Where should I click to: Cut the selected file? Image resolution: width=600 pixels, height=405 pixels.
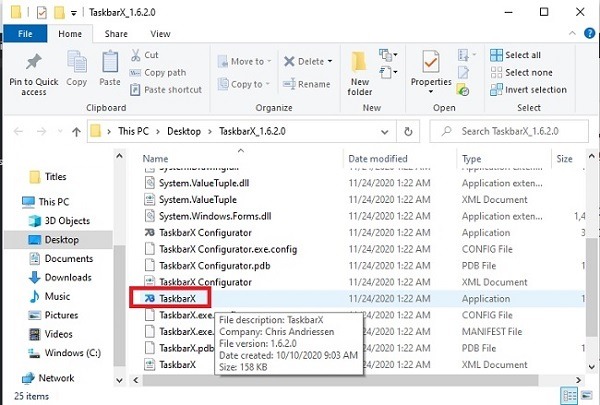tap(145, 55)
